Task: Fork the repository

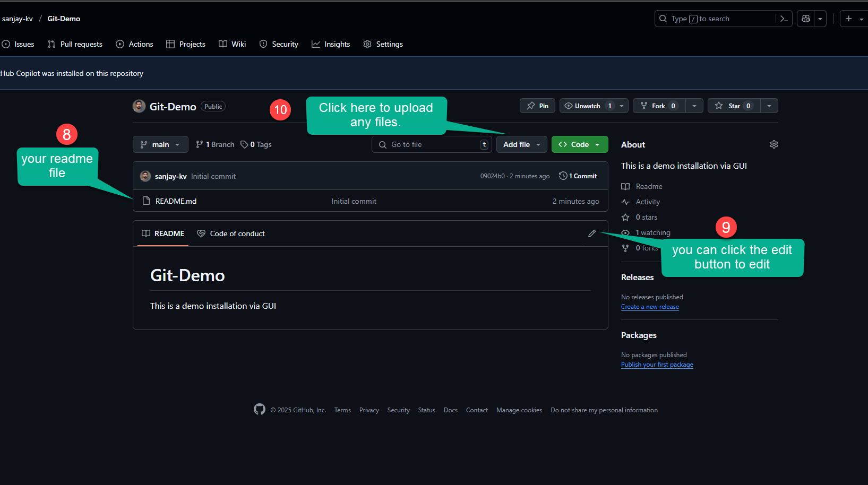Action: pos(658,106)
